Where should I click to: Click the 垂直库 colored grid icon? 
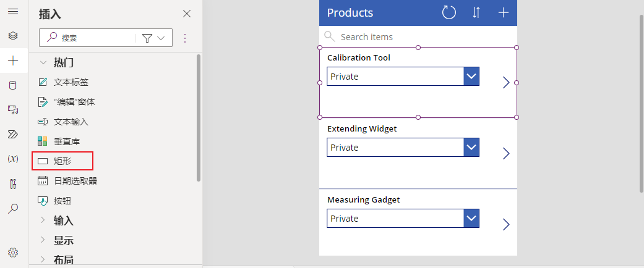(x=43, y=141)
